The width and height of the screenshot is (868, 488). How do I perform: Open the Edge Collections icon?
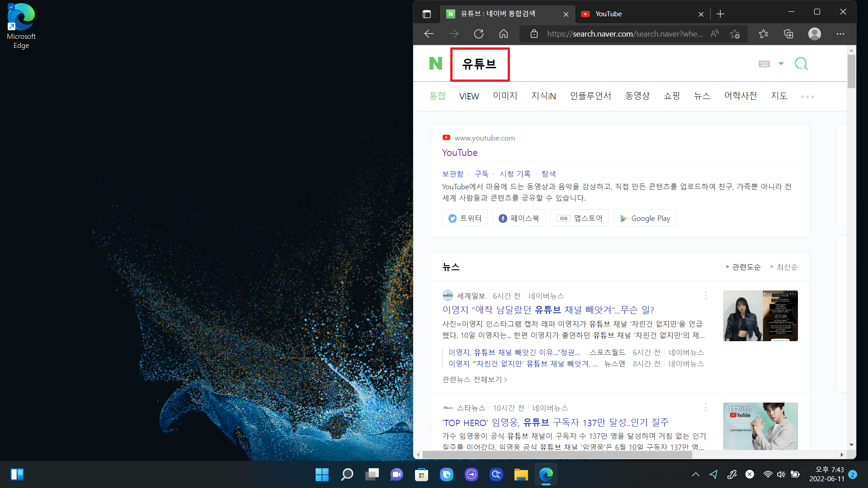click(788, 34)
